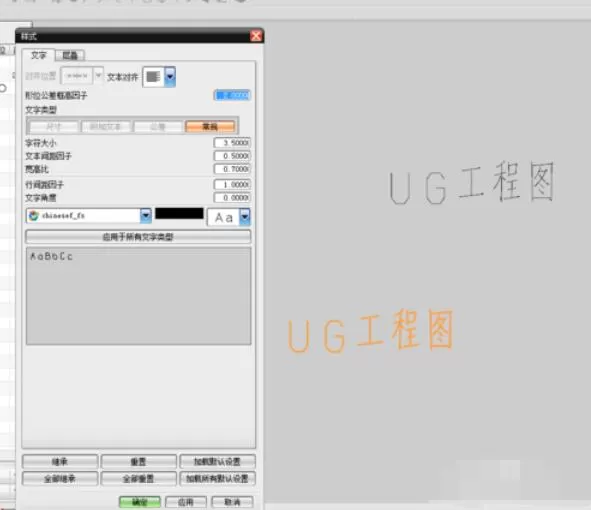Screen dimensions: 591x510
Task: Select the 尺寸 text type button
Action: (54, 126)
